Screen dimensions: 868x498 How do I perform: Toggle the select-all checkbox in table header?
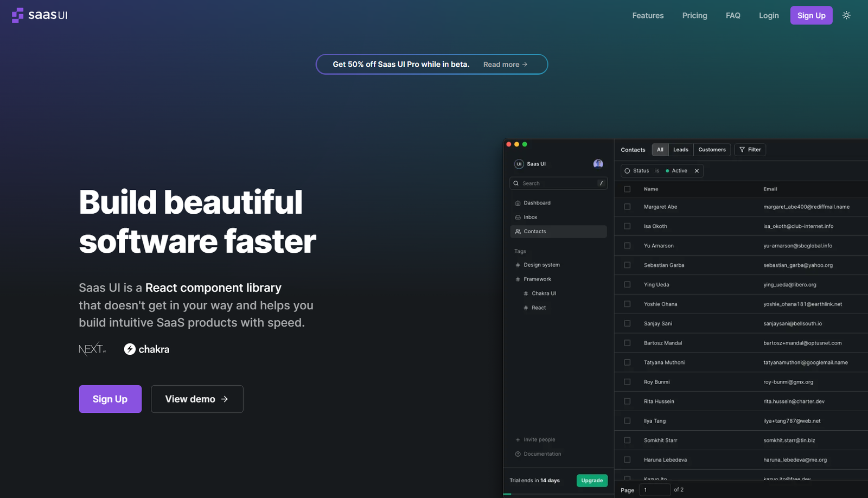click(x=627, y=189)
